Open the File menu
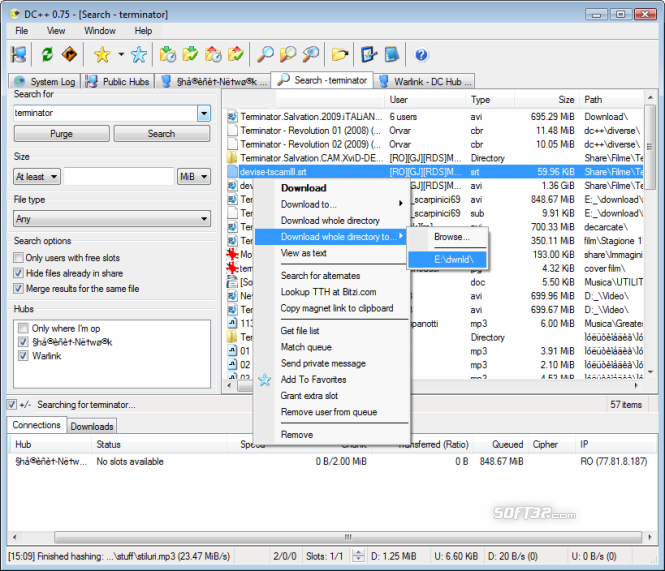Viewport: 665px width, 571px height. [x=21, y=31]
